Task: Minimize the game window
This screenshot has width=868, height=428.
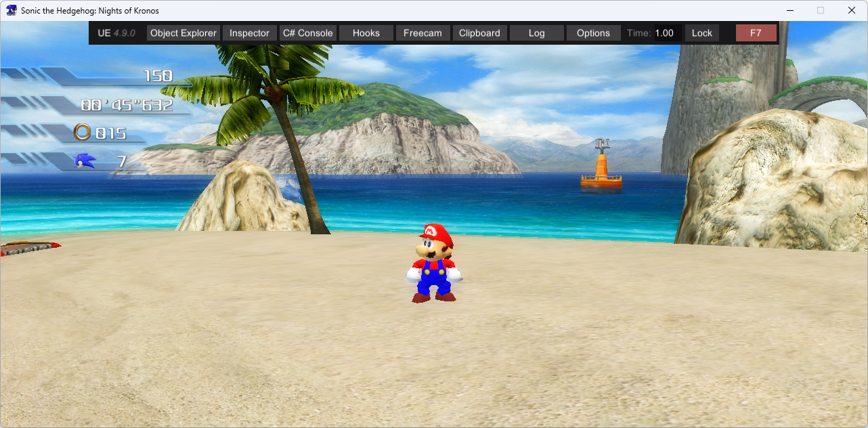Action: (x=789, y=11)
